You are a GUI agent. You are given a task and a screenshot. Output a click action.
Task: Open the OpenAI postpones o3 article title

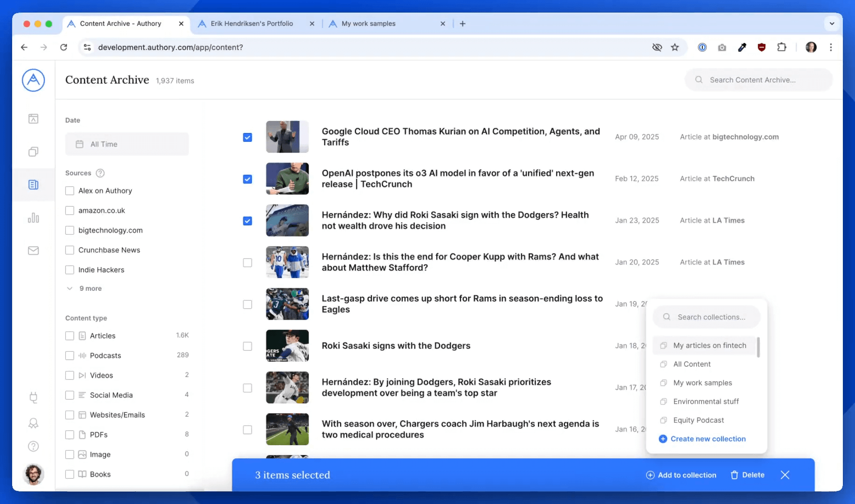tap(458, 179)
